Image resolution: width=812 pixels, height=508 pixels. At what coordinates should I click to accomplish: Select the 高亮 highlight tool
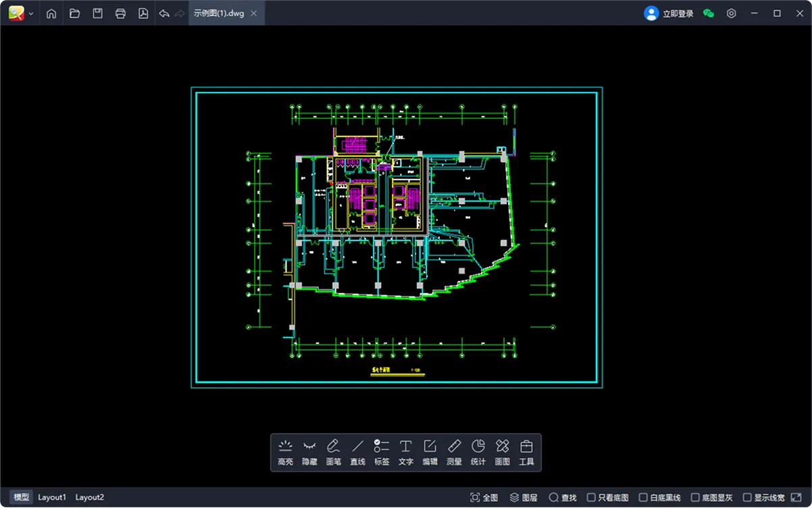pos(285,453)
